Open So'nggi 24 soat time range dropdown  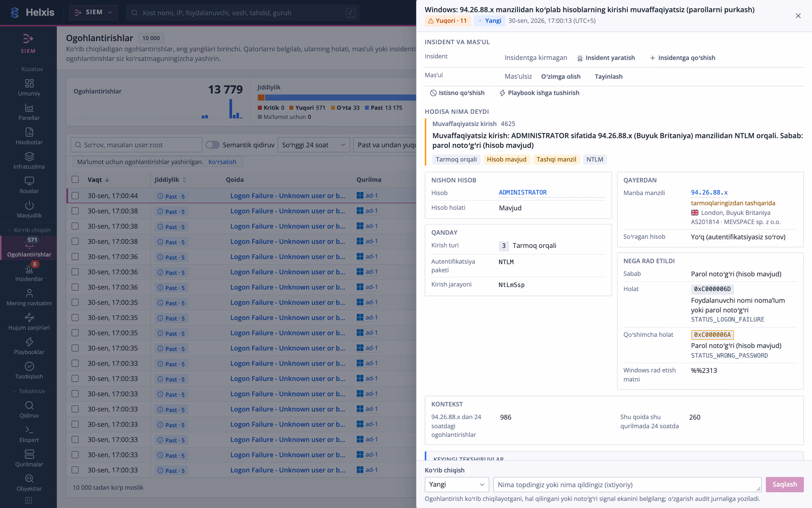pos(314,145)
